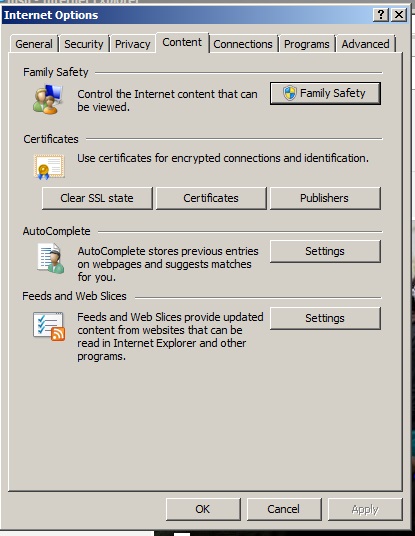This screenshot has height=536, width=415.
Task: Open the Certificates button dialog
Action: pos(211,198)
